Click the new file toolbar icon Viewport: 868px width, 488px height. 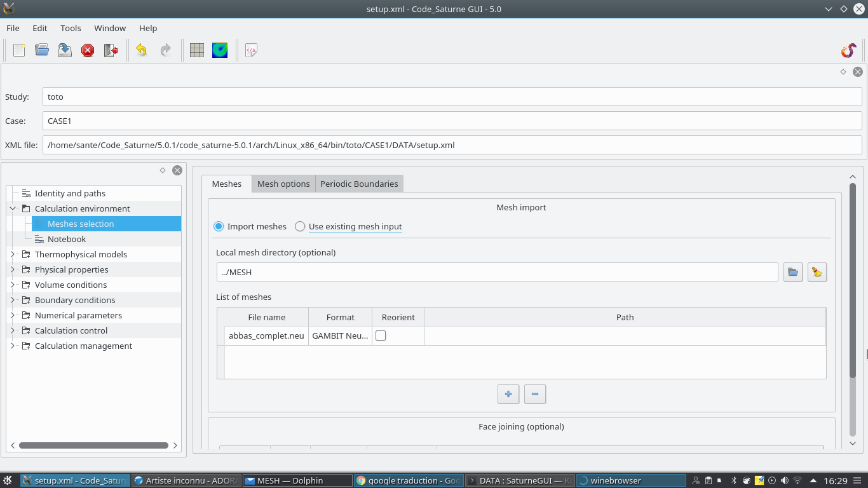[x=19, y=50]
